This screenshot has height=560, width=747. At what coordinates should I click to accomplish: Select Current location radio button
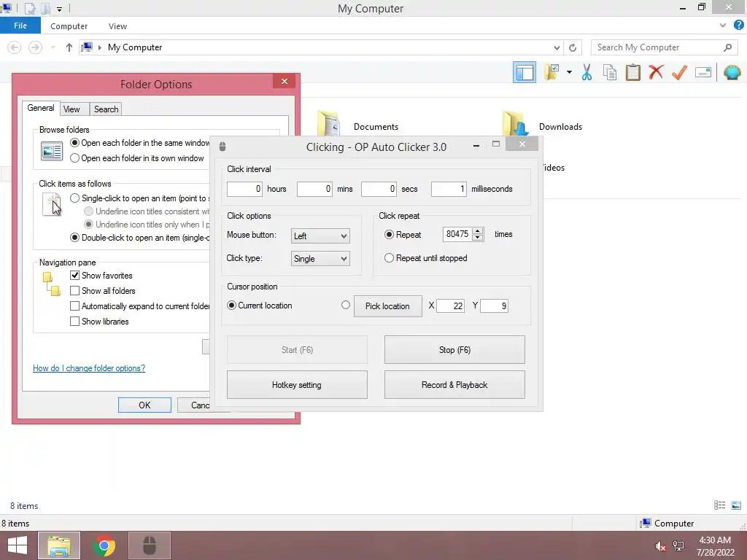(231, 306)
